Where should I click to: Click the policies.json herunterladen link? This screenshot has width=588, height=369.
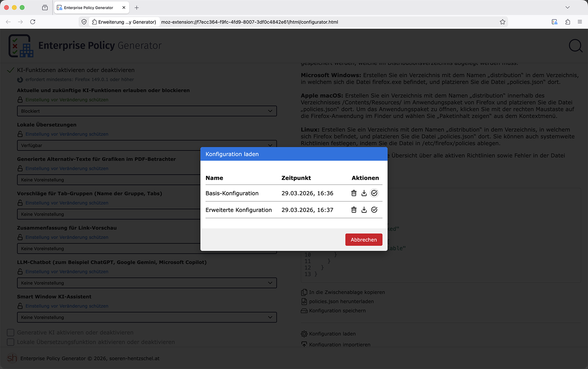[341, 301]
